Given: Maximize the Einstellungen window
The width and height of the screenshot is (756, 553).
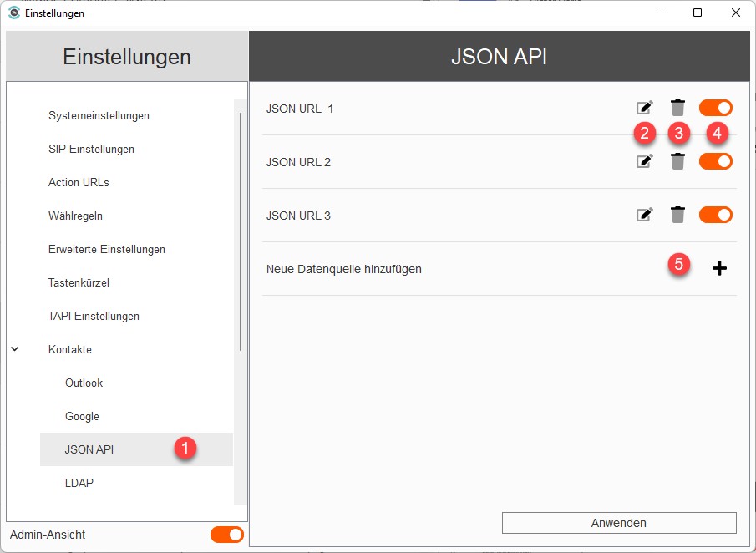Looking at the screenshot, I should 698,13.
